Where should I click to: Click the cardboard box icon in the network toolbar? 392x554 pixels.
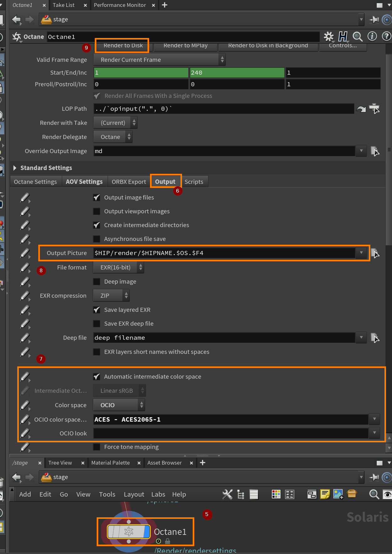352,494
